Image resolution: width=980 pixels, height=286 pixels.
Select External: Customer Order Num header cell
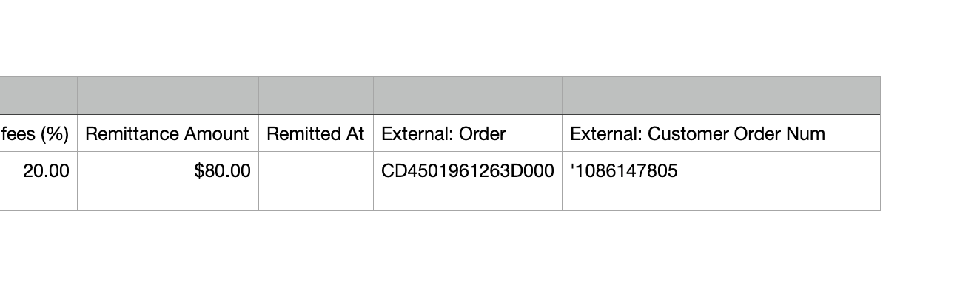point(721,133)
